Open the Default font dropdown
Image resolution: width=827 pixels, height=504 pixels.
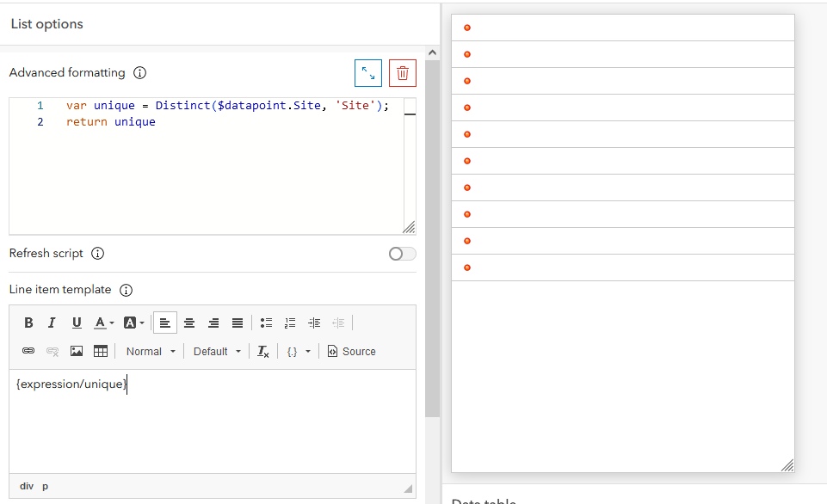tap(217, 352)
